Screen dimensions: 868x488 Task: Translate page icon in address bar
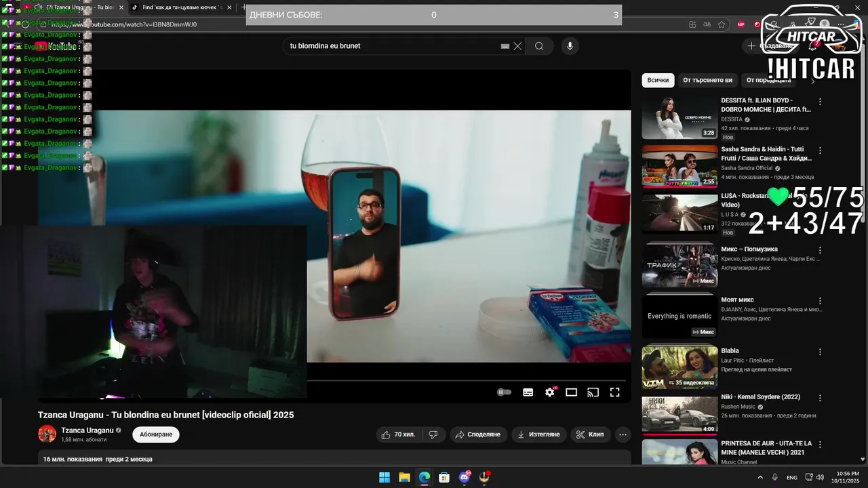point(707,24)
